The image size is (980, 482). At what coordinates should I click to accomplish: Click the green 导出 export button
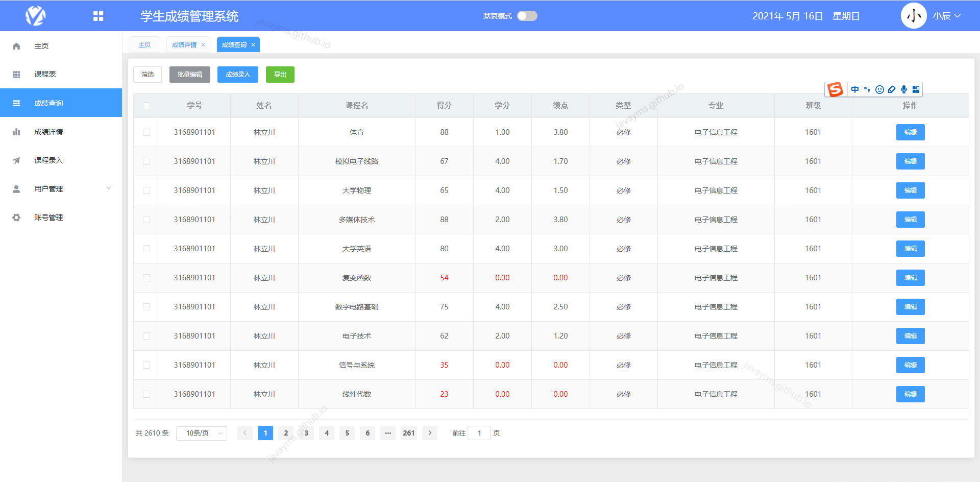tap(280, 74)
